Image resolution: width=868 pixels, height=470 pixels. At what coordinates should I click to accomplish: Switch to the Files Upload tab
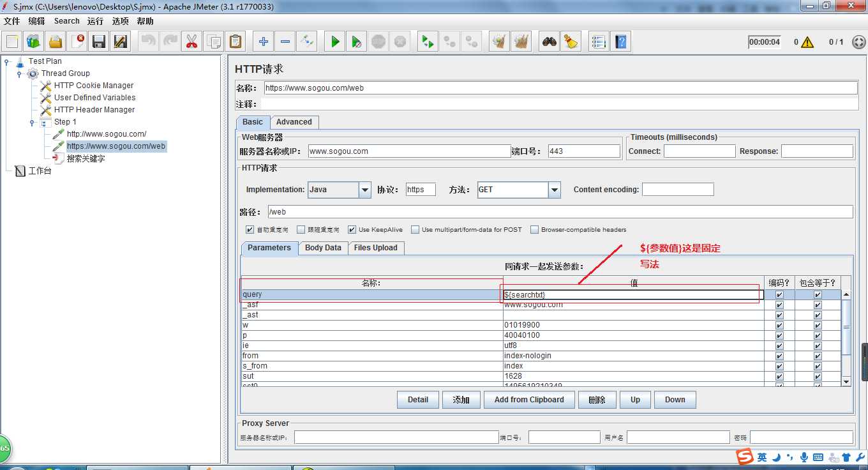point(376,248)
